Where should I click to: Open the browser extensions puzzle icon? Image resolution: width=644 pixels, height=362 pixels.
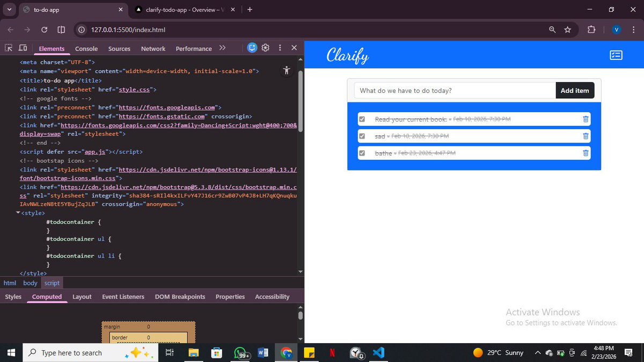click(591, 29)
